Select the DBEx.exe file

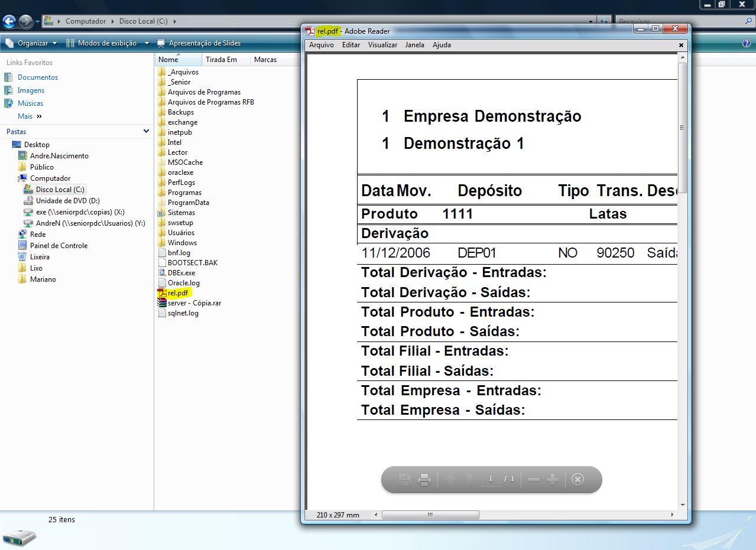pyautogui.click(x=181, y=273)
